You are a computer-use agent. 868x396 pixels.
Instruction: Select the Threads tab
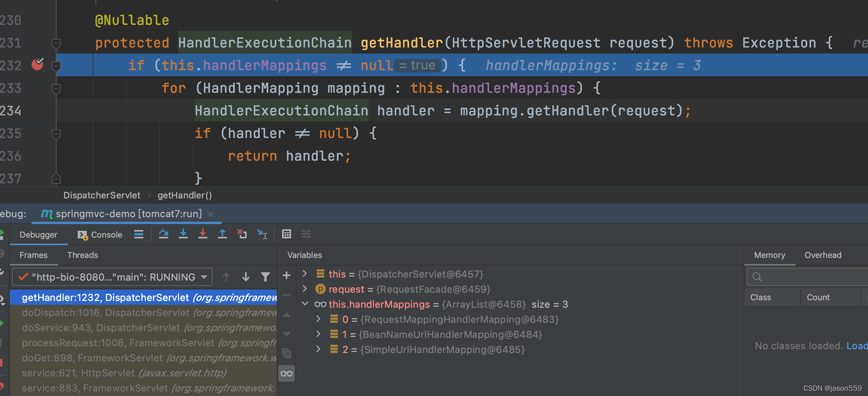click(x=83, y=255)
